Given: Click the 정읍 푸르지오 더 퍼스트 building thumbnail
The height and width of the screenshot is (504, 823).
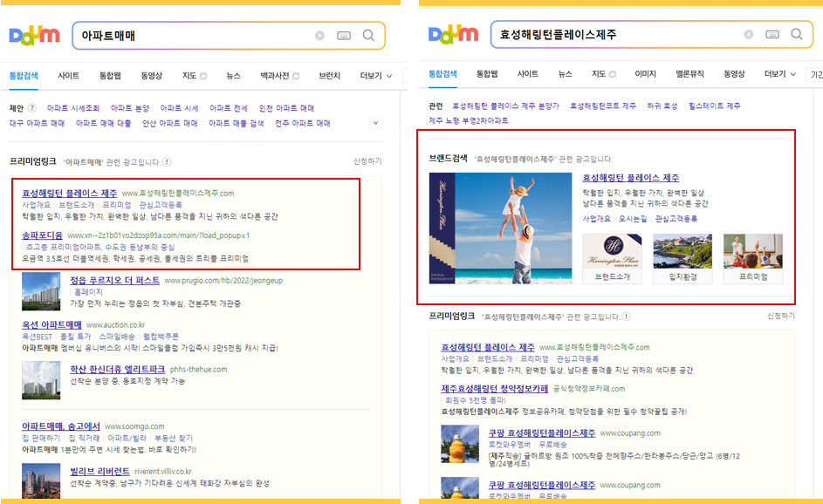Looking at the screenshot, I should point(41,291).
